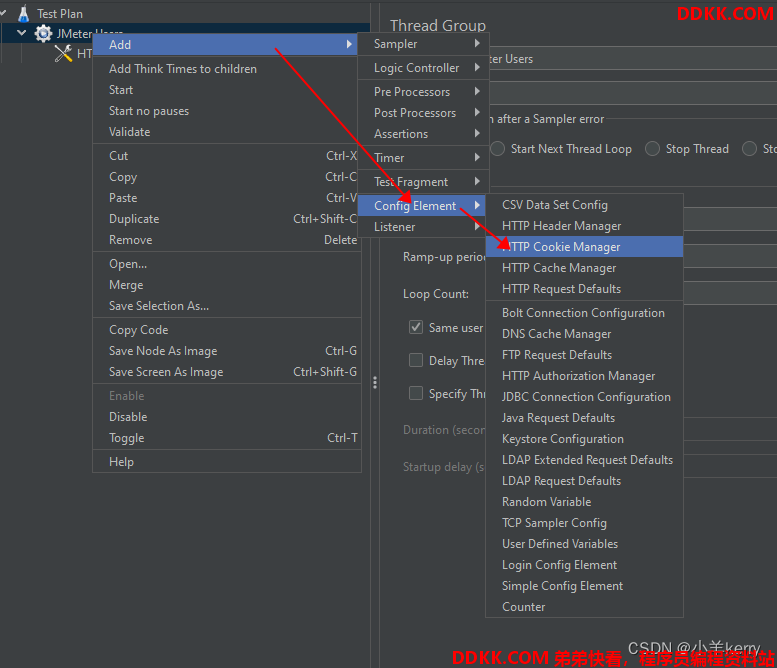Expand the Listener submenu
The width and height of the screenshot is (777, 668).
pyautogui.click(x=422, y=227)
